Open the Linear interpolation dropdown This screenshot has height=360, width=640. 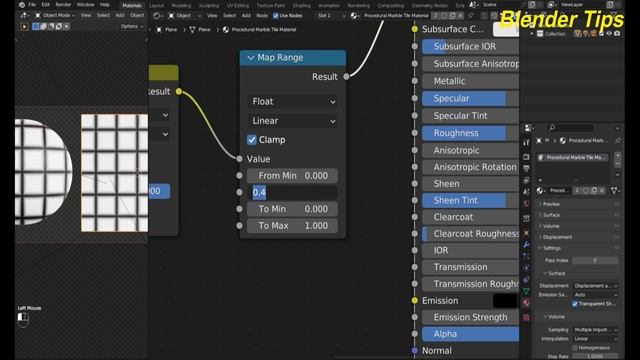[293, 121]
